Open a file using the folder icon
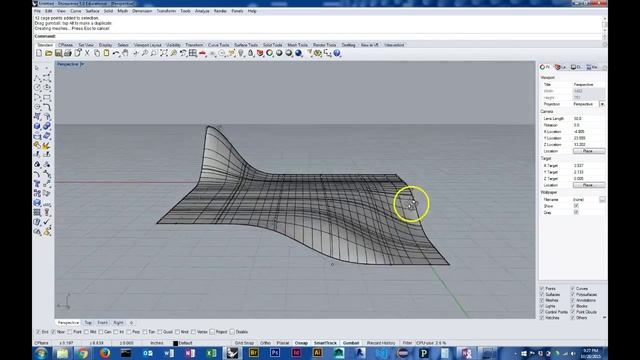 tap(49, 53)
